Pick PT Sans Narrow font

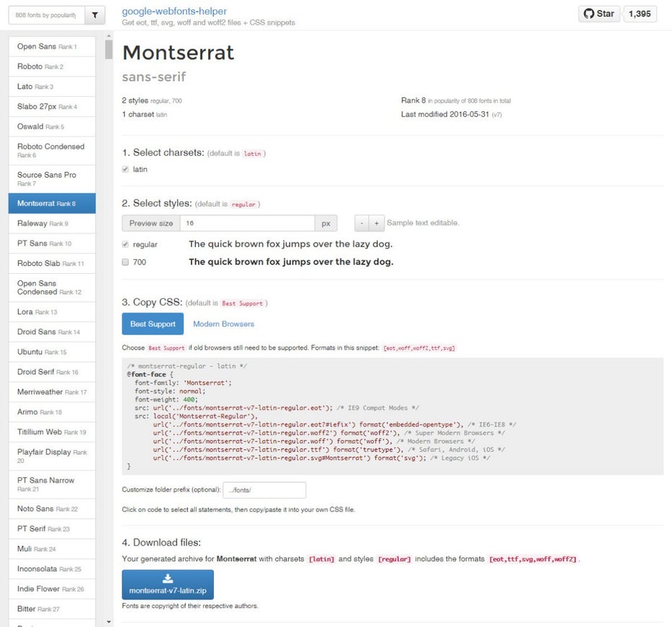click(52, 484)
